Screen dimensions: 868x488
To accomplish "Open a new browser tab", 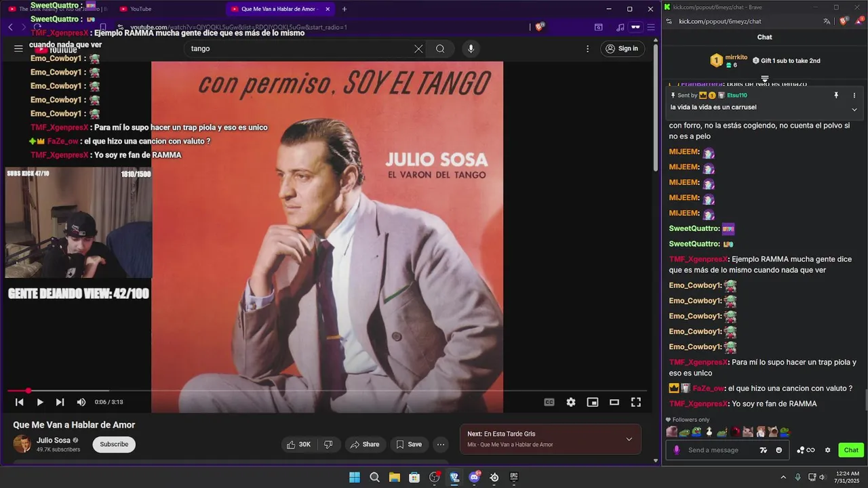I will pos(344,9).
